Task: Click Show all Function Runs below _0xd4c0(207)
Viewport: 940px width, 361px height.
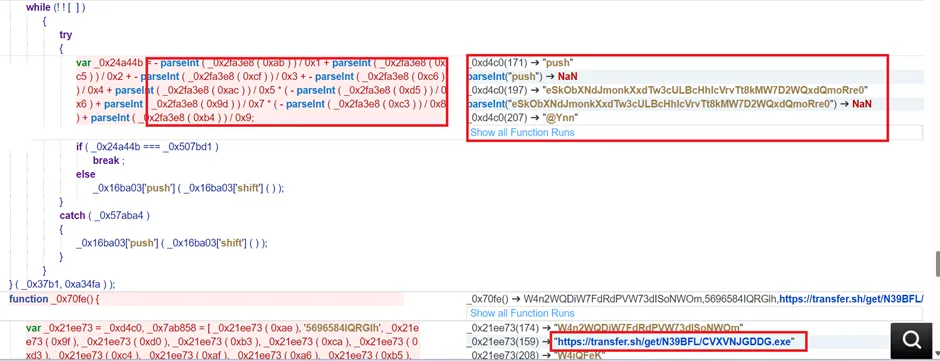Action: point(522,133)
